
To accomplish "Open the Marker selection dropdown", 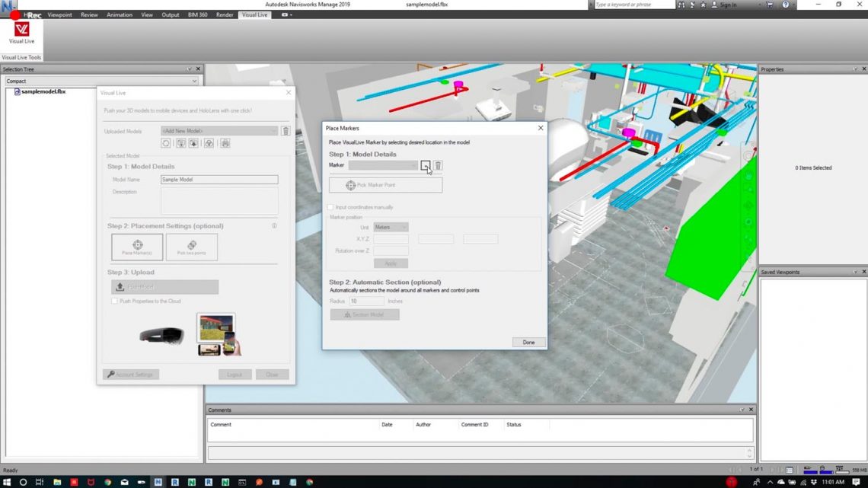I will [x=381, y=165].
